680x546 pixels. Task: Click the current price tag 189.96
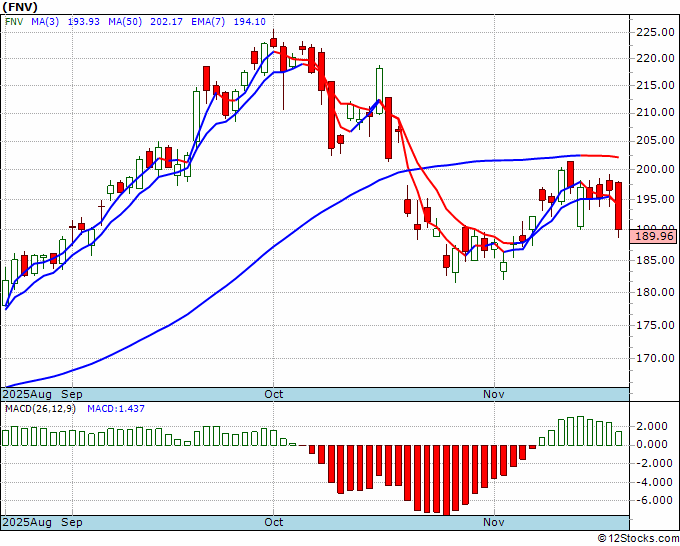654,236
